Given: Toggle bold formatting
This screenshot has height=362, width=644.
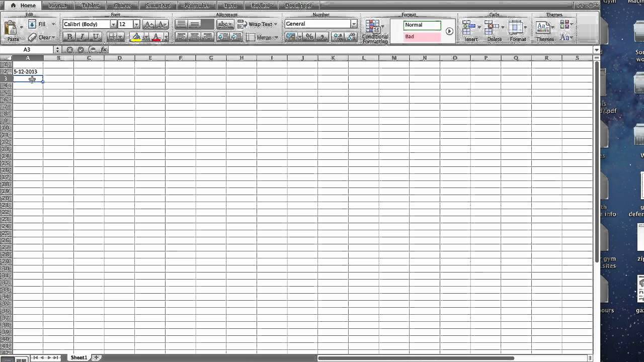Looking at the screenshot, I should [x=69, y=37].
